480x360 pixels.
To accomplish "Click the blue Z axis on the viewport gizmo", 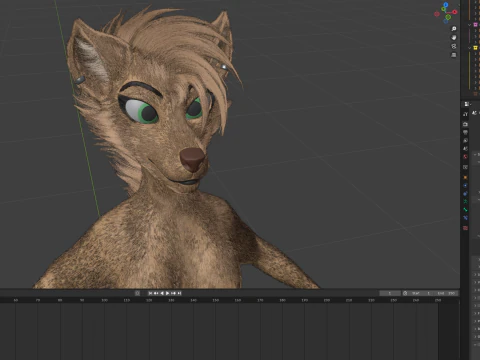I will coord(446,5).
